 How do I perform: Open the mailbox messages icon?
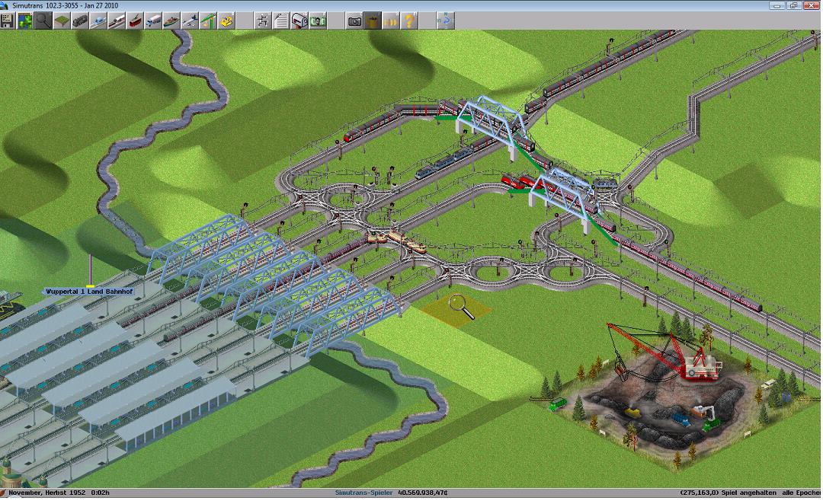(x=299, y=21)
